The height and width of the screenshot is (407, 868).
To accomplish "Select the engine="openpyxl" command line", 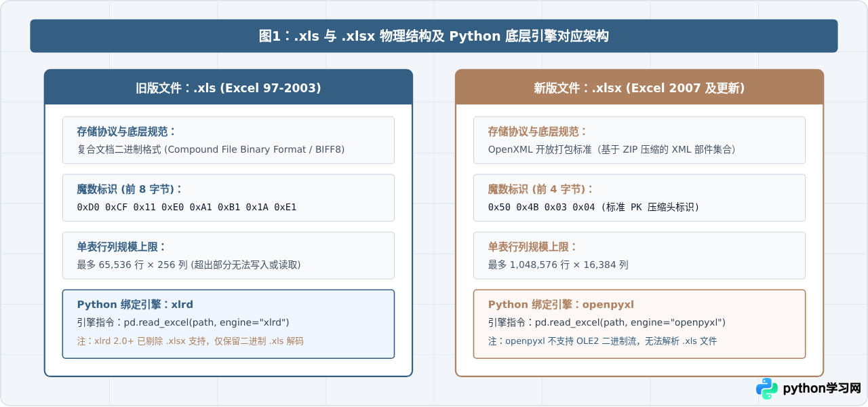I will (x=607, y=322).
